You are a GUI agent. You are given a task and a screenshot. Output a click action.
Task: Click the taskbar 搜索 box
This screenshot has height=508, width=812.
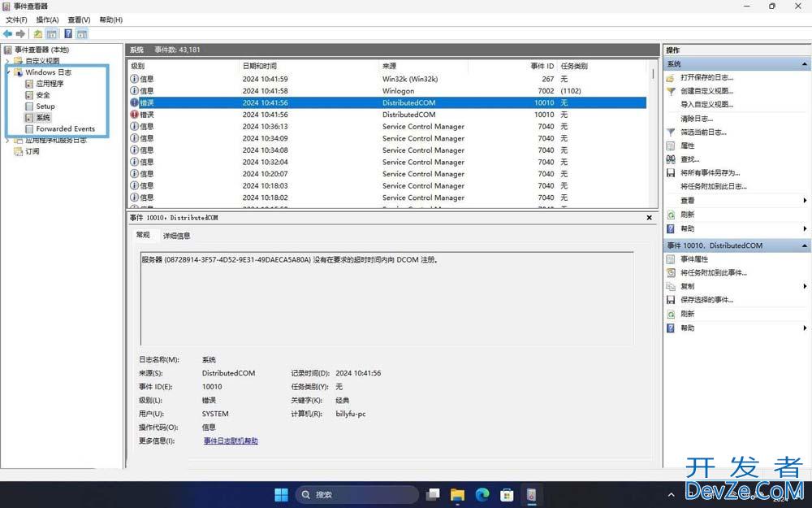point(356,494)
